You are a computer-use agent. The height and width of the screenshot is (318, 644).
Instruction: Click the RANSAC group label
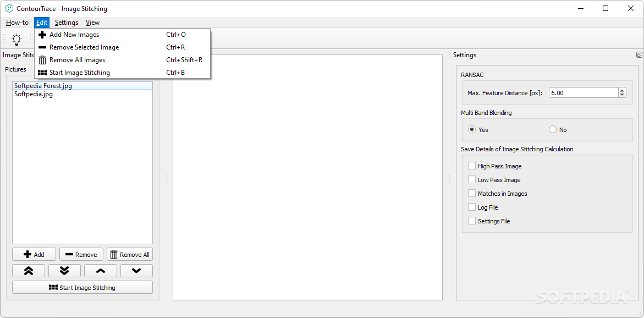[x=472, y=75]
